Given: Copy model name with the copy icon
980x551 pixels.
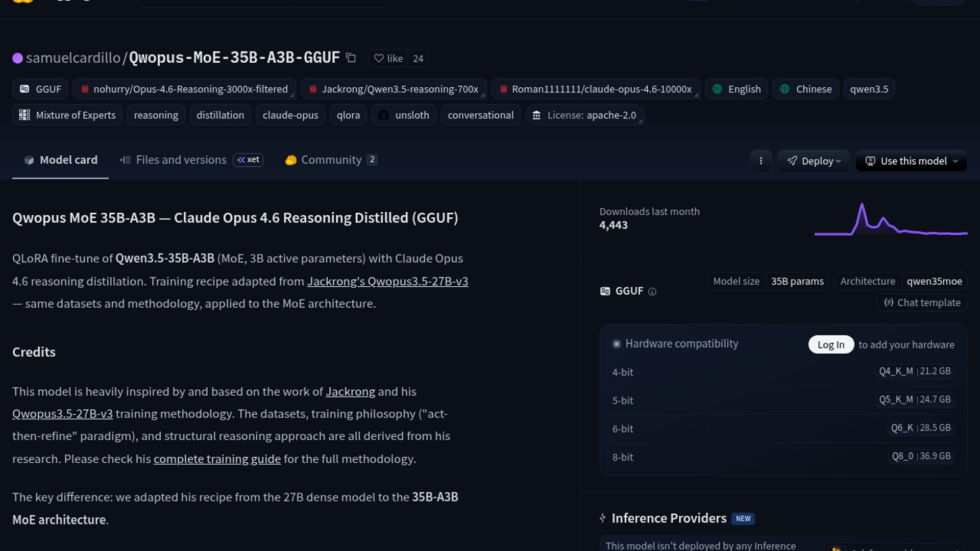Looking at the screenshot, I should [351, 58].
